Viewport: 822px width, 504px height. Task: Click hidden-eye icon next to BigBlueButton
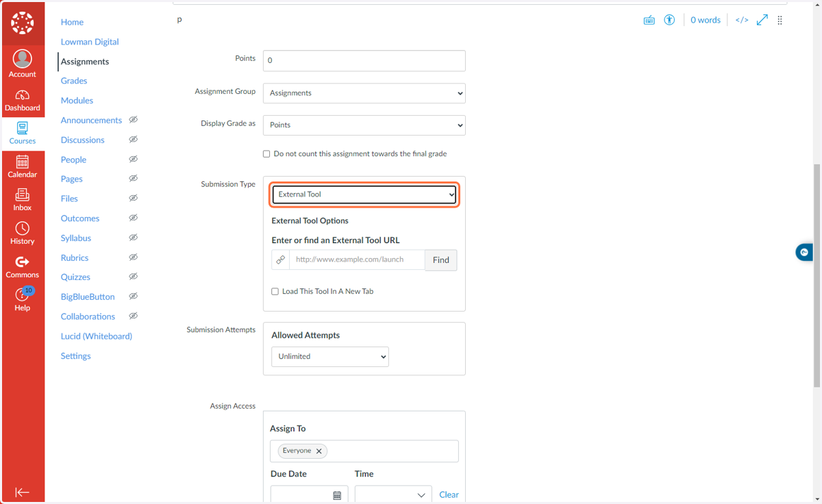tap(134, 297)
